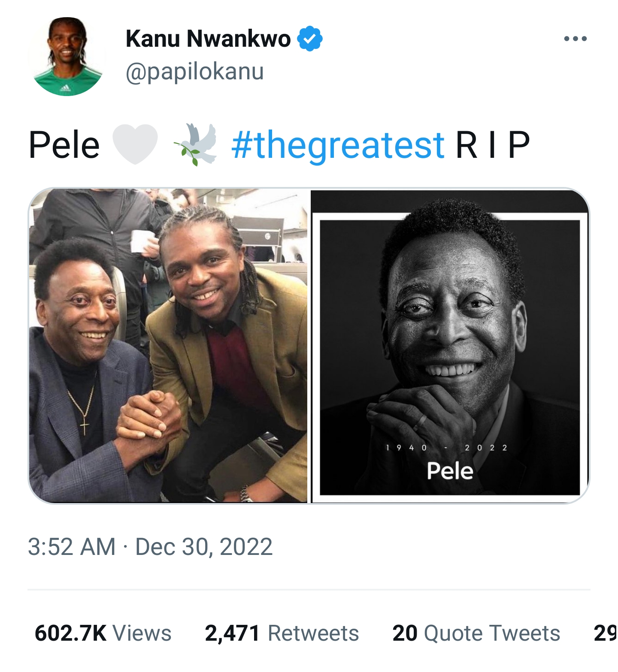This screenshot has height=672, width=618.
Task: View the 602.7K Views analytics
Action: [103, 633]
